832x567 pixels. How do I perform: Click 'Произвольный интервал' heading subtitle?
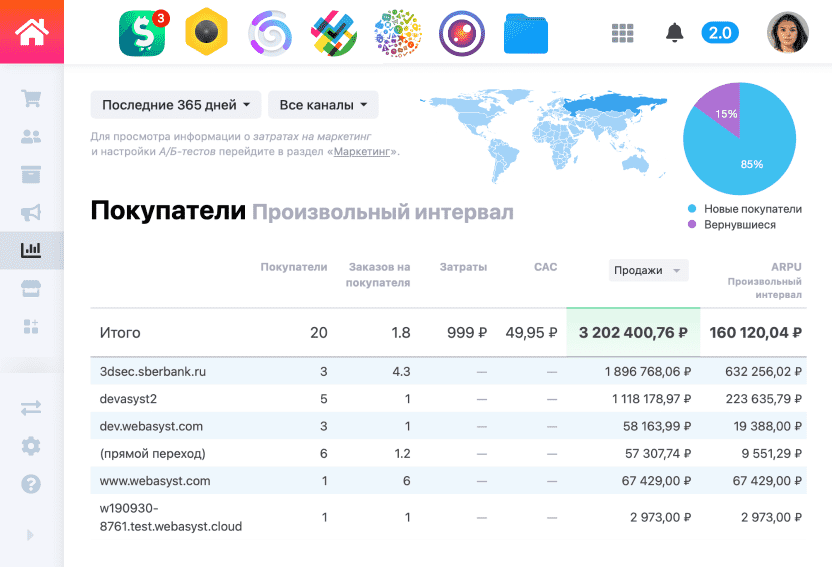(383, 212)
